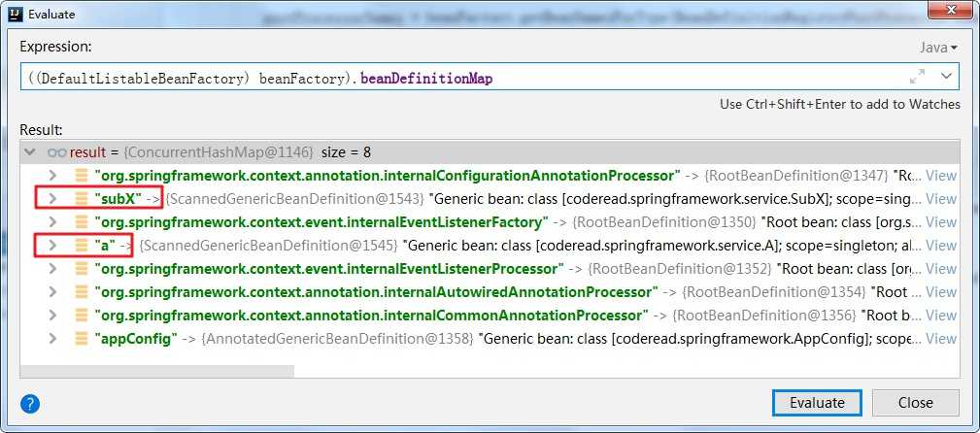Viewport: 980px width, 433px height.
Task: Expand the internalAutowiredAnnotationProcessor entry
Action: click(52, 292)
